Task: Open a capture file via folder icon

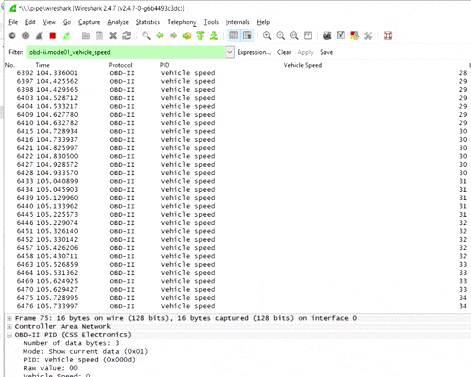Action: pos(86,35)
